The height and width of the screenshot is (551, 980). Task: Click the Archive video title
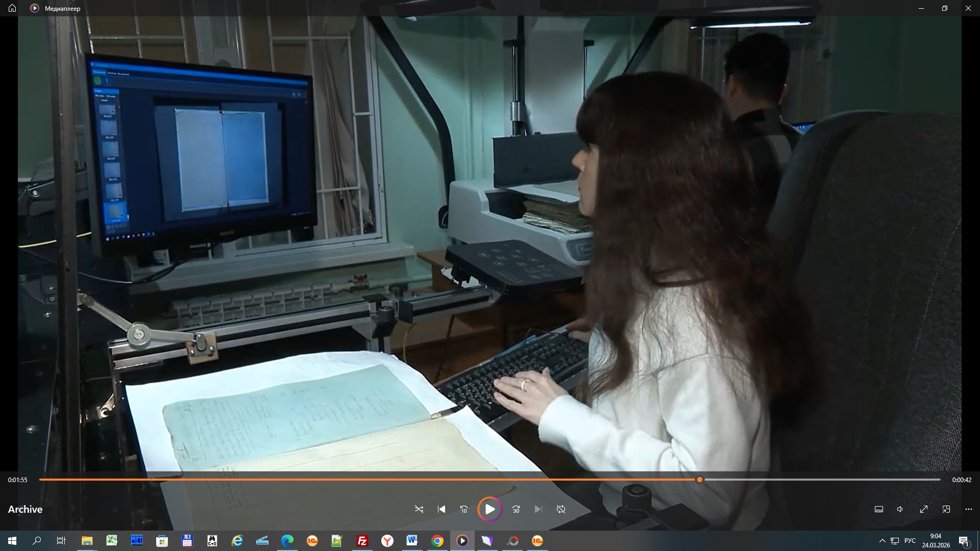coord(25,509)
